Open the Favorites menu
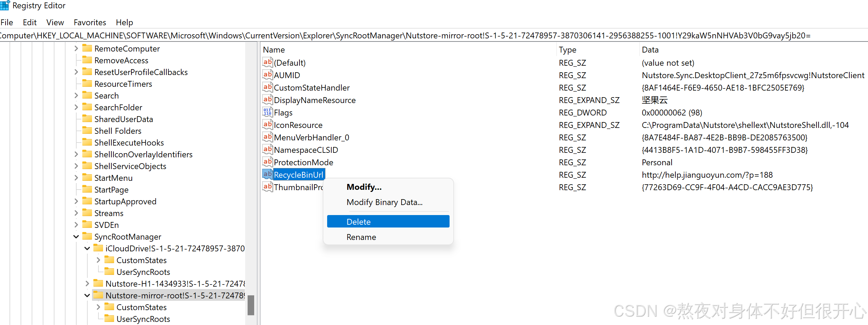Screen dimensions: 868x325 (x=90, y=22)
